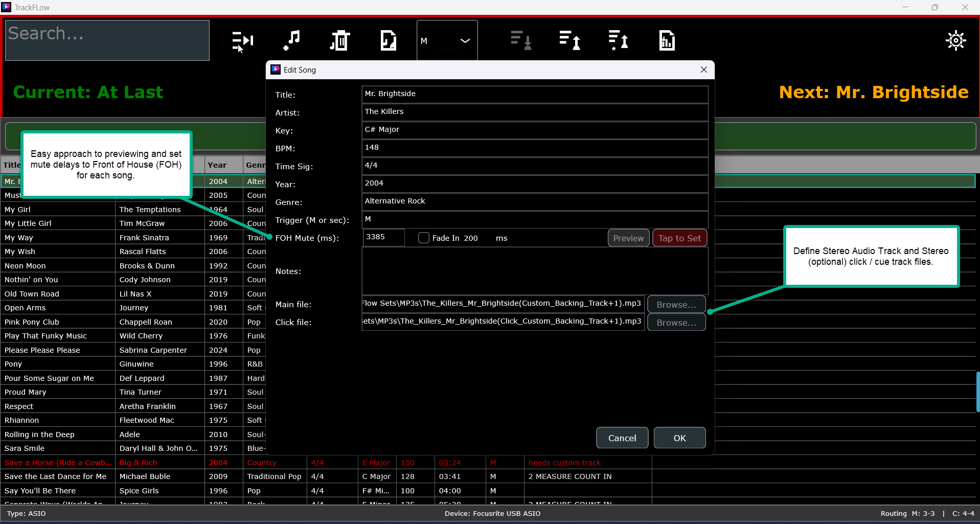Enable the Fade In checkbox

click(424, 238)
